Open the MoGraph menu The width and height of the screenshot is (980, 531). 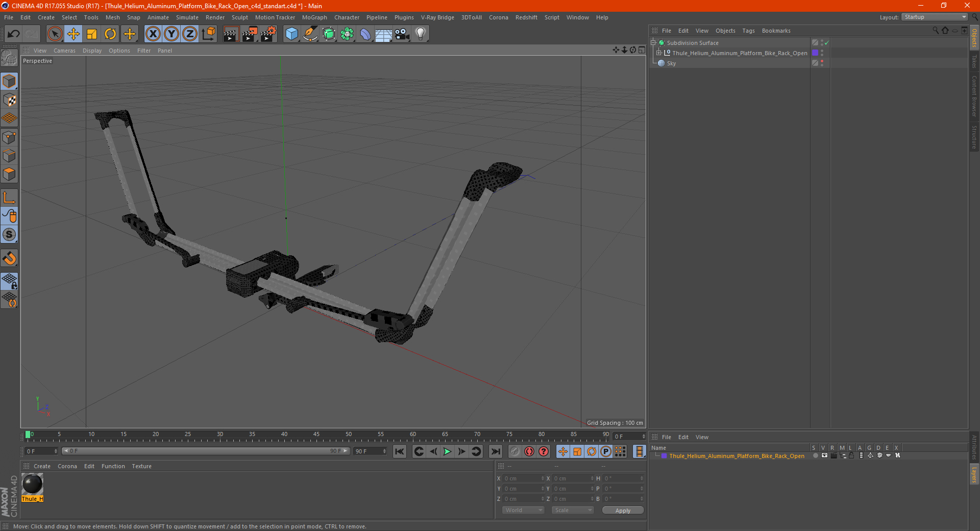point(314,17)
